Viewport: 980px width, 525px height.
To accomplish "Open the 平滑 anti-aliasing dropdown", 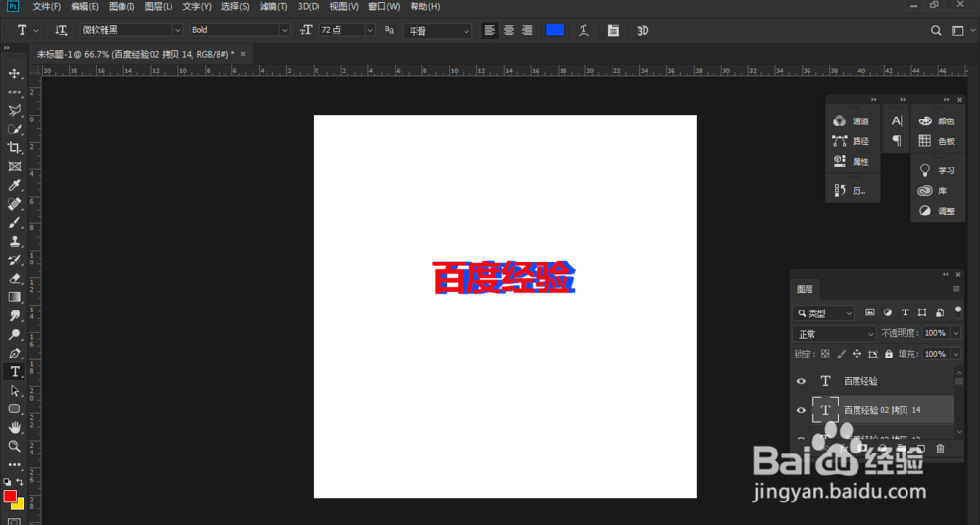I will pos(437,30).
